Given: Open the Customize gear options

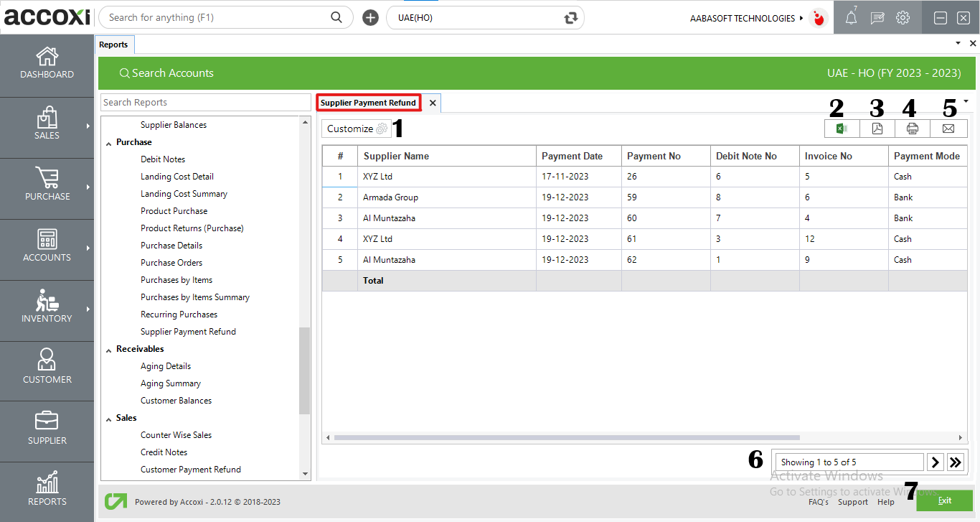Looking at the screenshot, I should coord(357,128).
